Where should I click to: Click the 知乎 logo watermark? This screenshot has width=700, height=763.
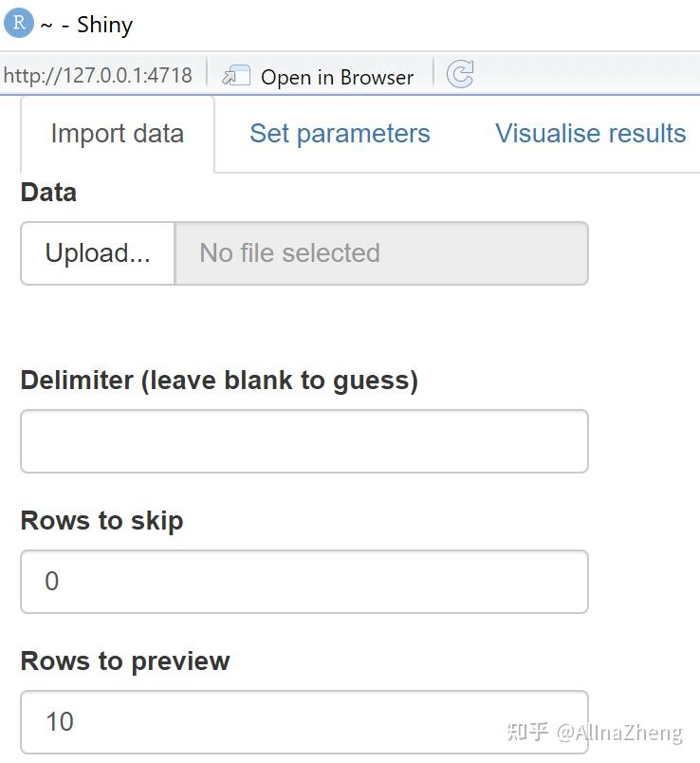coord(527,732)
